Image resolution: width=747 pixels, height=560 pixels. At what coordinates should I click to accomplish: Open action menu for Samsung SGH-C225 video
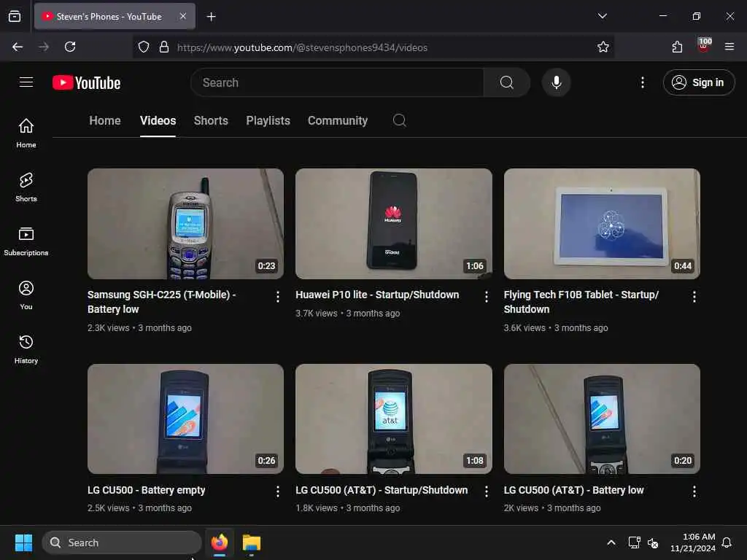click(278, 297)
